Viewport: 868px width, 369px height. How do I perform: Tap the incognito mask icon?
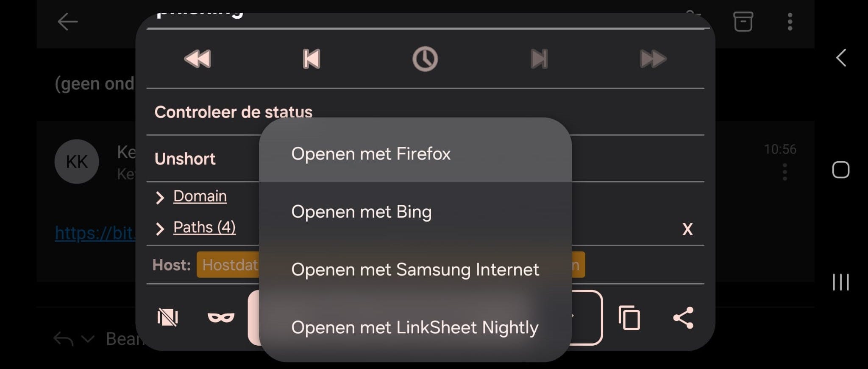coord(221,317)
